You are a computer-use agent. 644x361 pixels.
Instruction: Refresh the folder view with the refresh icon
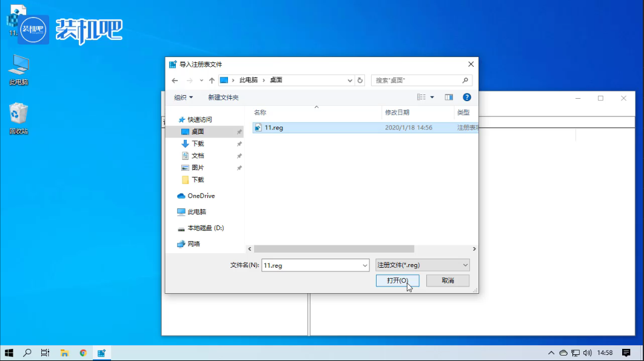click(361, 80)
